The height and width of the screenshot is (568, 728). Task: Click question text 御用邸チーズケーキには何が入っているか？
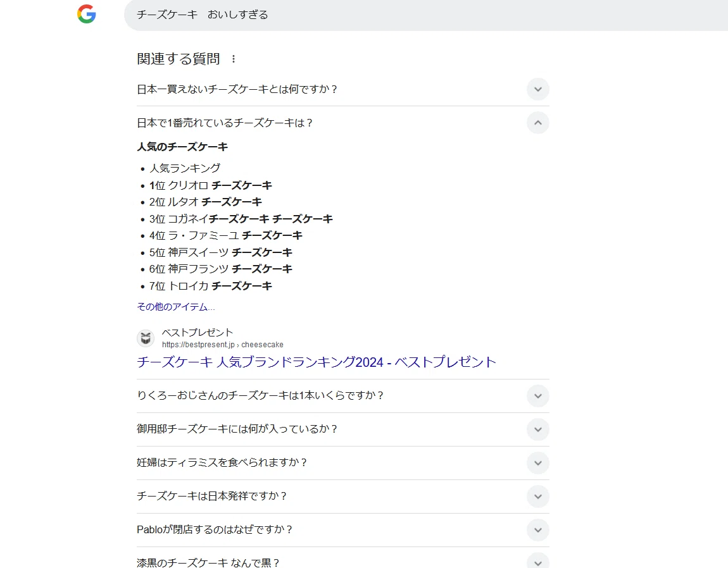(237, 429)
